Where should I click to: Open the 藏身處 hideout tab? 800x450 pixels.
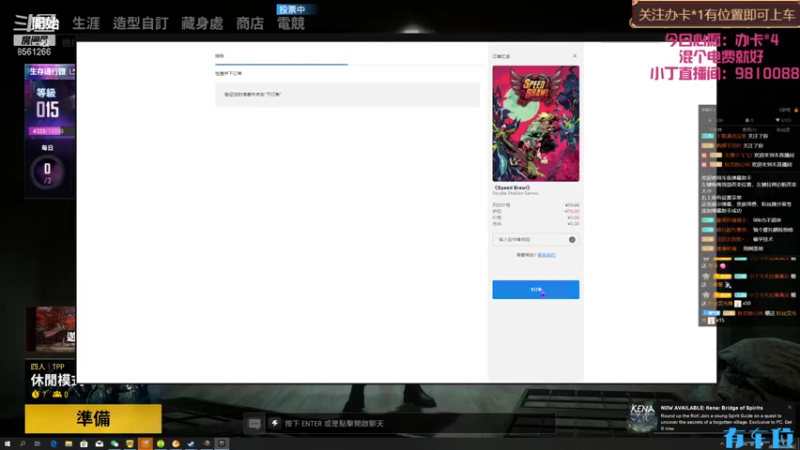tap(202, 23)
